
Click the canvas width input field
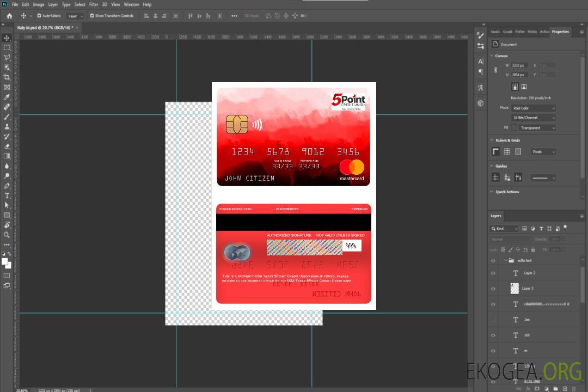pyautogui.click(x=520, y=65)
